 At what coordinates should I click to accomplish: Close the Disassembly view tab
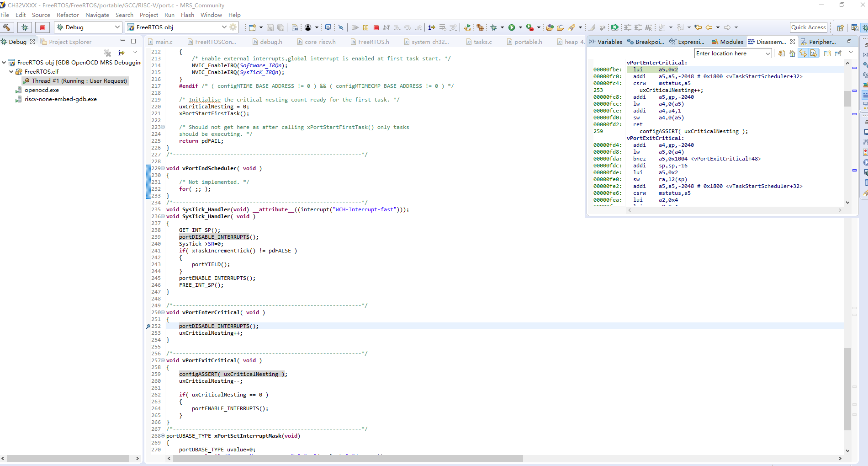793,42
